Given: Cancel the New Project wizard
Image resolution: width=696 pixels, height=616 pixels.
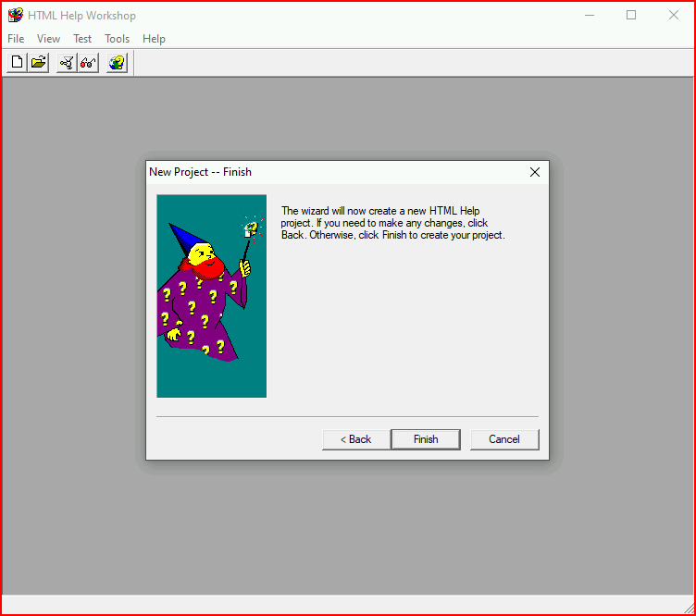Looking at the screenshot, I should (504, 439).
